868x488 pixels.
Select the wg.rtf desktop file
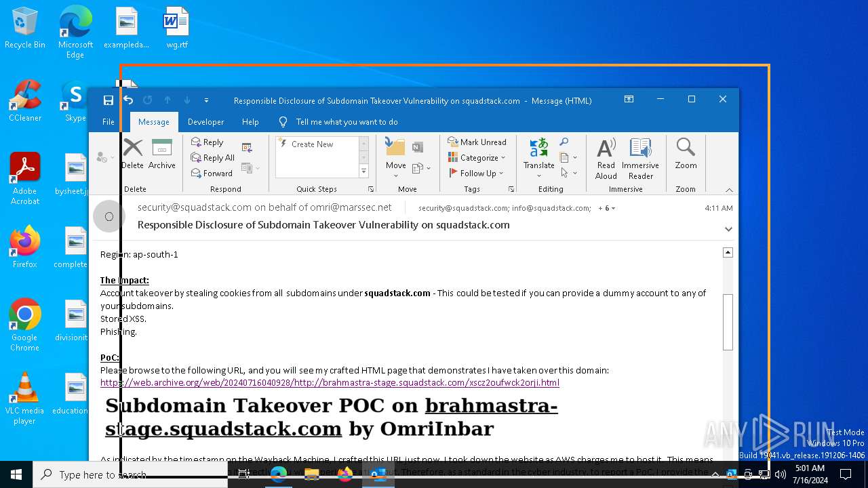point(177,28)
